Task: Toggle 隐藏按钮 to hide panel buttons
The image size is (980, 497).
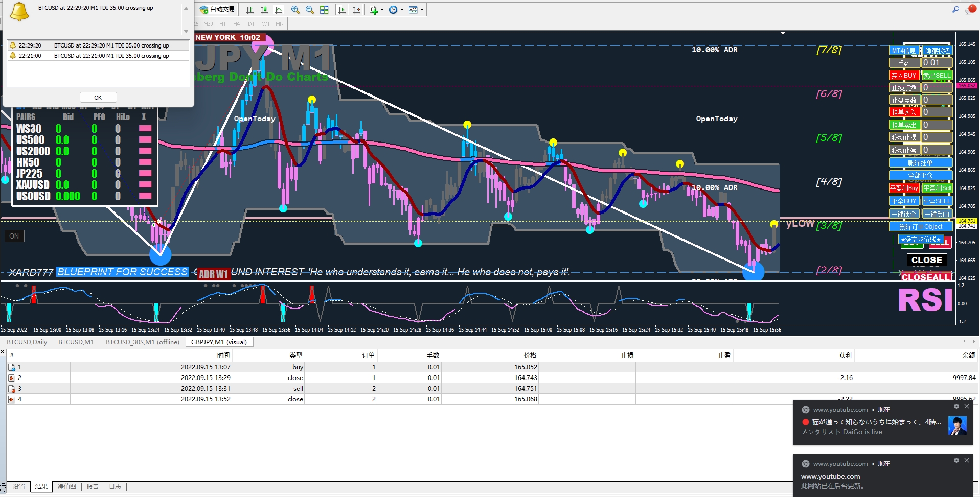Action: pos(937,51)
